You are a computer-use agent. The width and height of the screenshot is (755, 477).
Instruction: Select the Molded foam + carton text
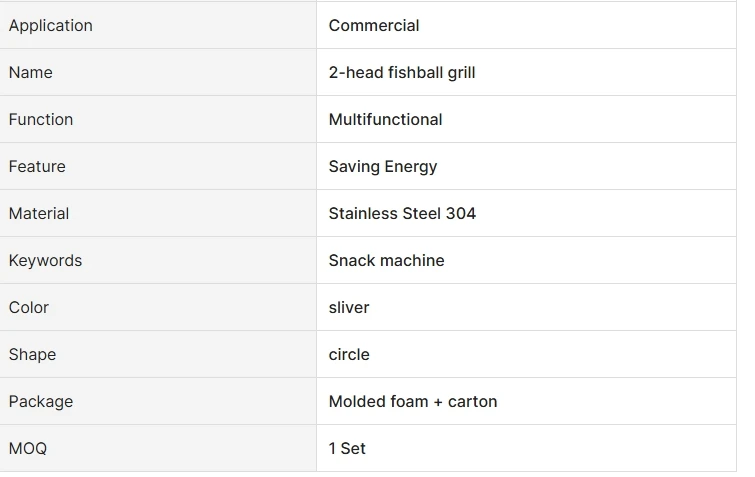(413, 402)
